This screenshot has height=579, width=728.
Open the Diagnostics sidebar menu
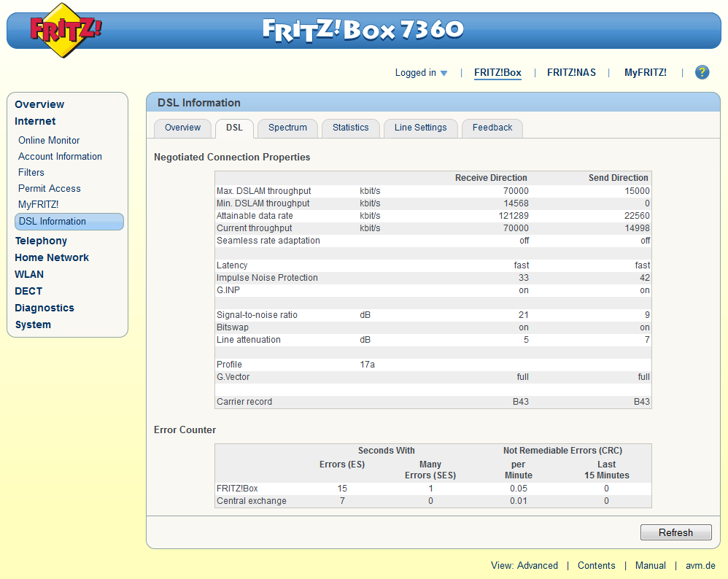click(x=44, y=308)
